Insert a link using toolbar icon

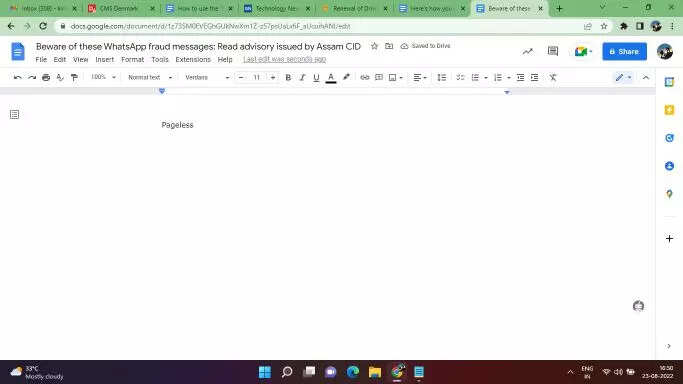pos(365,77)
